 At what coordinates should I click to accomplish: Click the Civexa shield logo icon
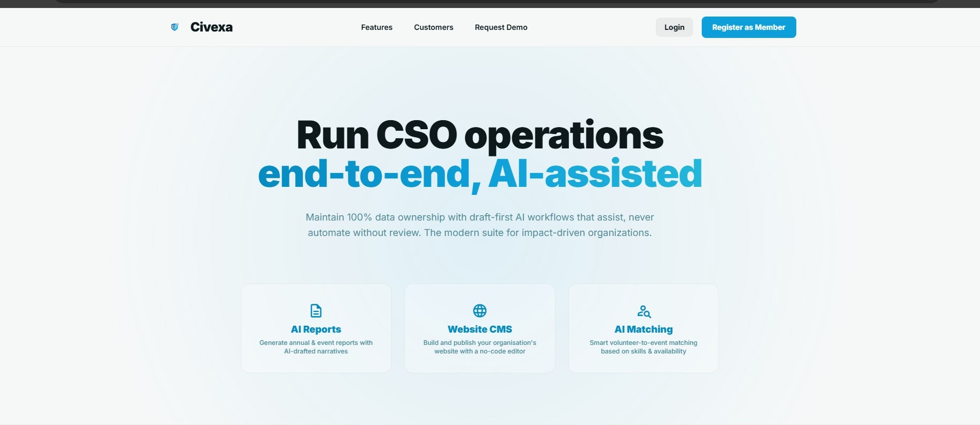(174, 27)
